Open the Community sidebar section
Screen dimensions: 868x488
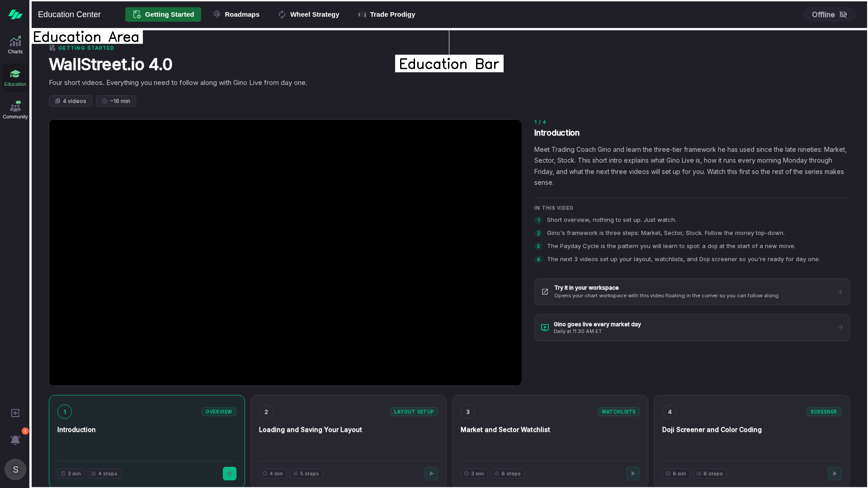click(15, 110)
